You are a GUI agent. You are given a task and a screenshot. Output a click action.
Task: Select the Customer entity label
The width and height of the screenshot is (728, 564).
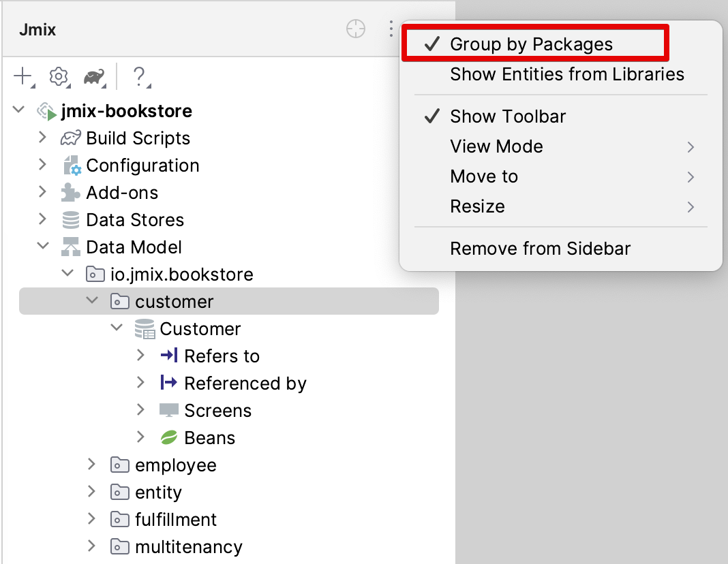point(200,329)
